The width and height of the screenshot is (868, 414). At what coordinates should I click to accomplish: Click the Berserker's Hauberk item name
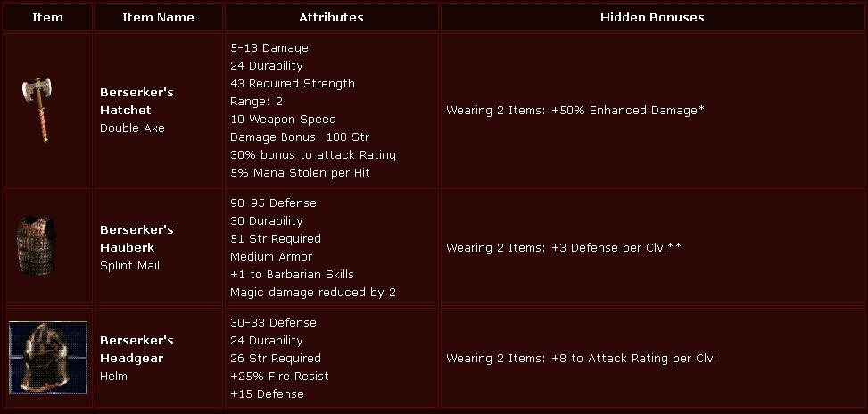(136, 238)
